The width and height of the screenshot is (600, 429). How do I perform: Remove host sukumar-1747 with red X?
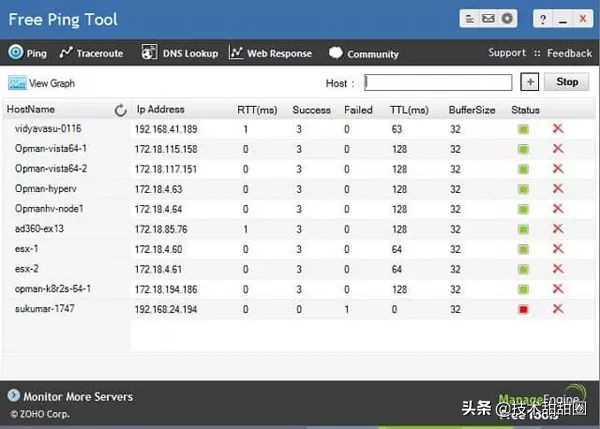point(558,308)
